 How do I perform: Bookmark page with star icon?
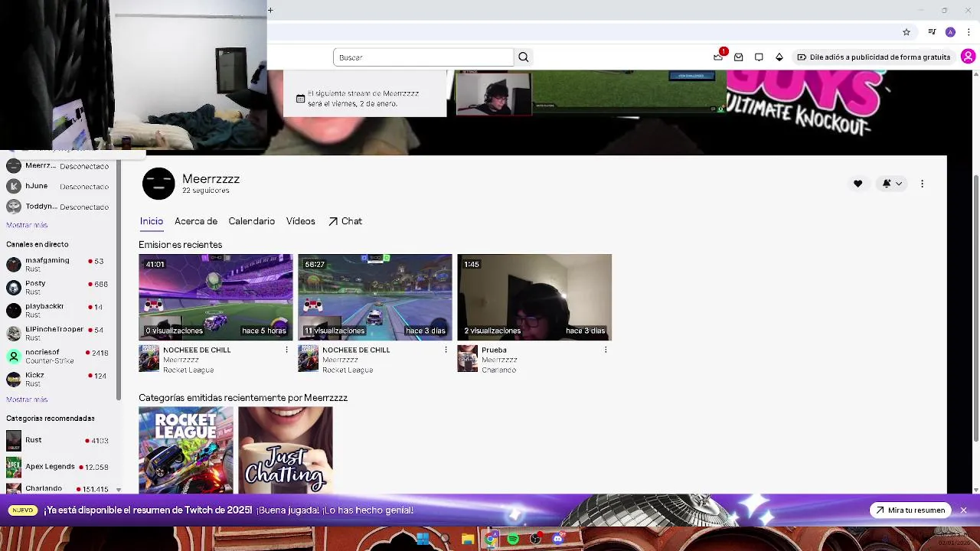click(x=906, y=32)
